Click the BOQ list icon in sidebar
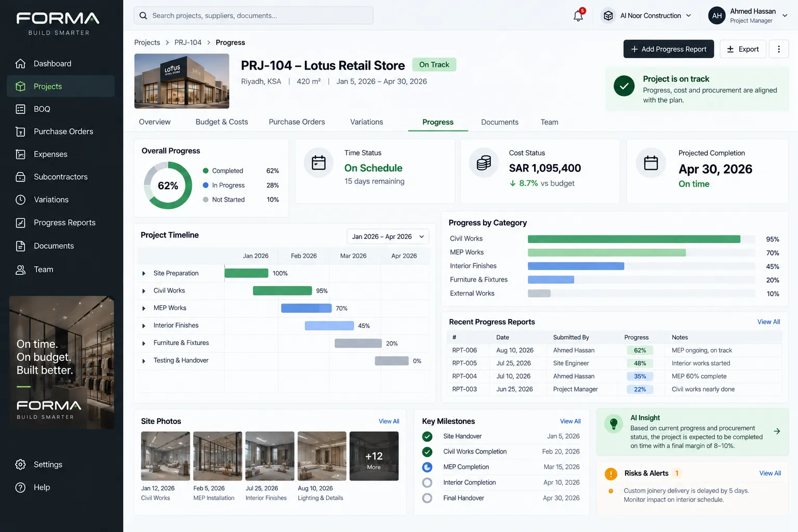The image size is (798, 532). point(20,109)
